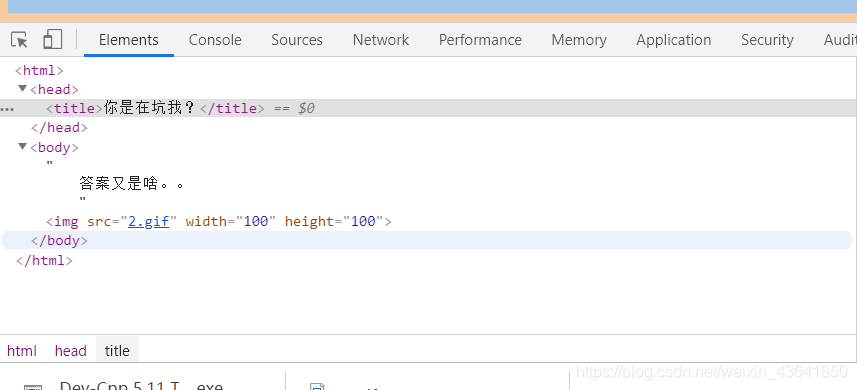Click html in the breadcrumb bar
This screenshot has height=390, width=857.
[22, 351]
